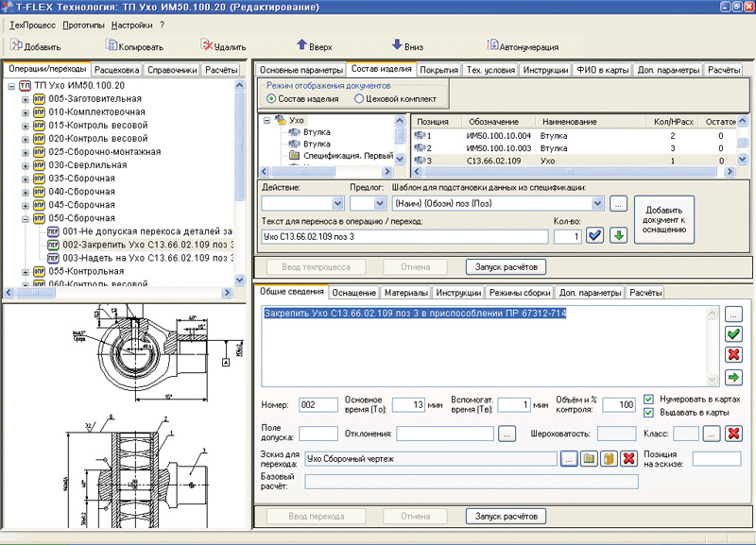Click the Основное время (То) field

(x=409, y=405)
